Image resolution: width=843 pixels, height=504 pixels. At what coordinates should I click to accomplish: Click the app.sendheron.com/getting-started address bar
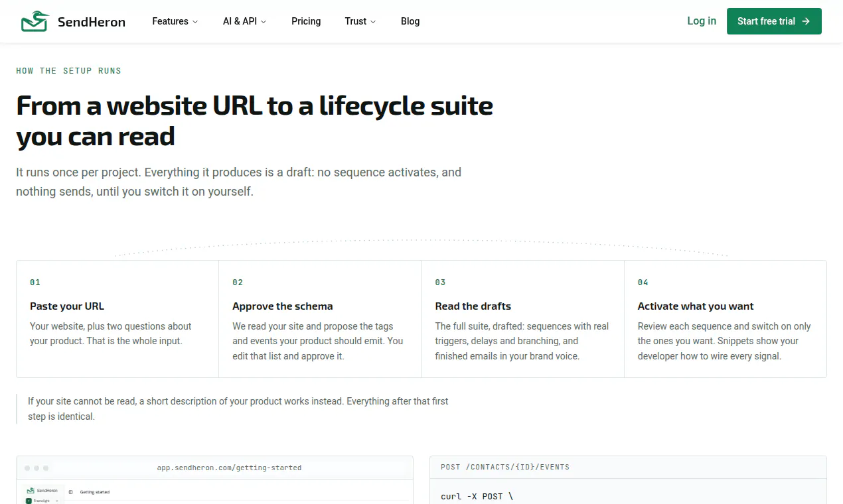click(229, 468)
